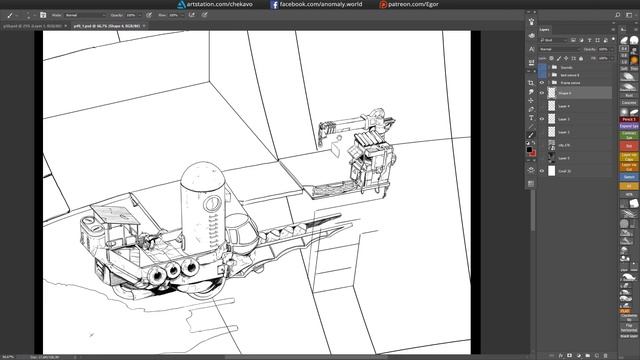Open the brush settings panel icon
The image size is (640, 360).
pos(43,15)
